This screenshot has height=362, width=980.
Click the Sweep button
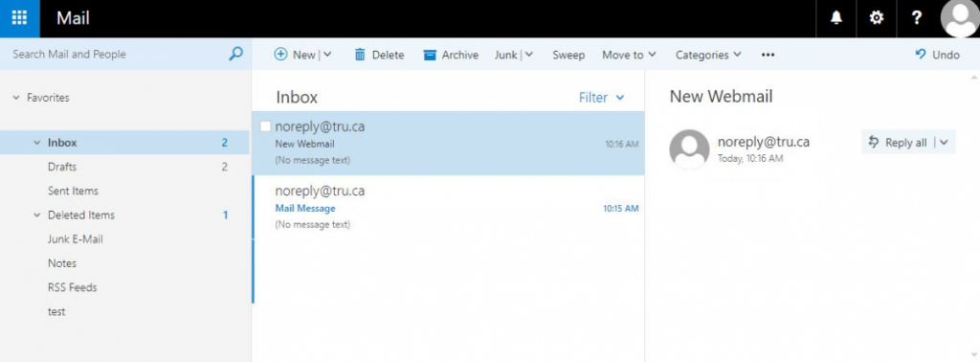coord(568,55)
